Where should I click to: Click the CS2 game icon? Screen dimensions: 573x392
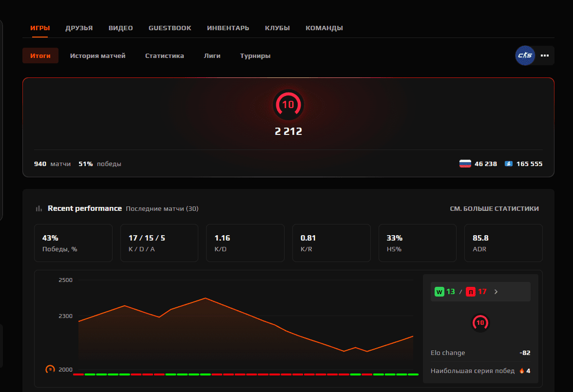525,56
